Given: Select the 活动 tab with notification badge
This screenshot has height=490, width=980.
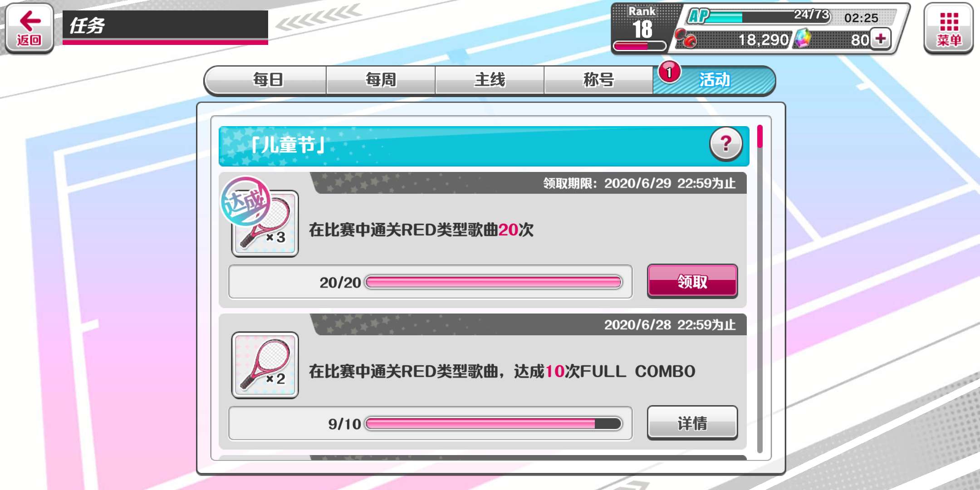Looking at the screenshot, I should pos(714,80).
